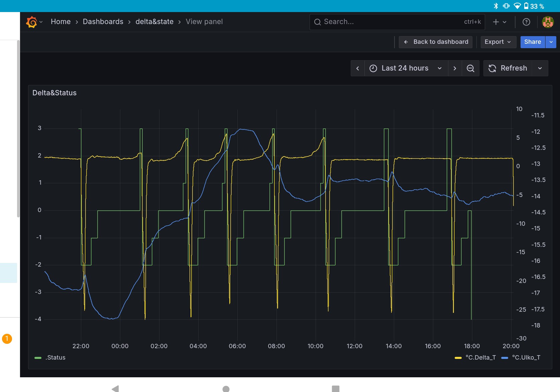Expand the refresh interval dropdown arrow
This screenshot has width=560, height=392.
(540, 68)
